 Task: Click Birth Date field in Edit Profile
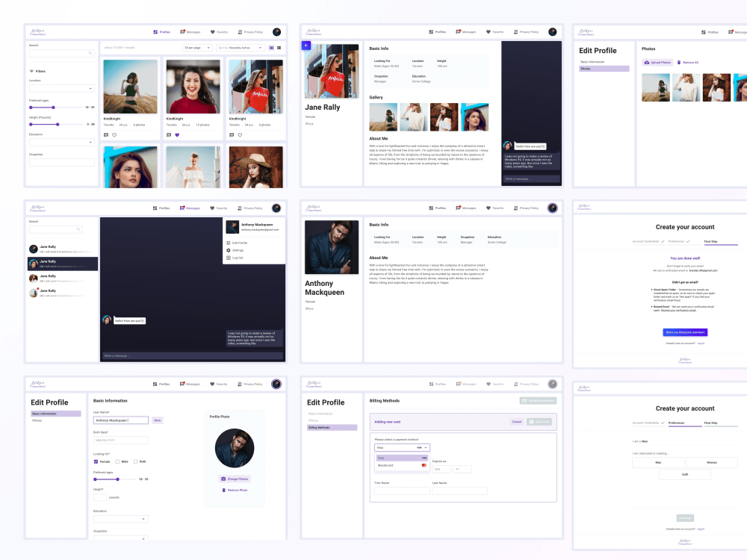[x=121, y=441]
